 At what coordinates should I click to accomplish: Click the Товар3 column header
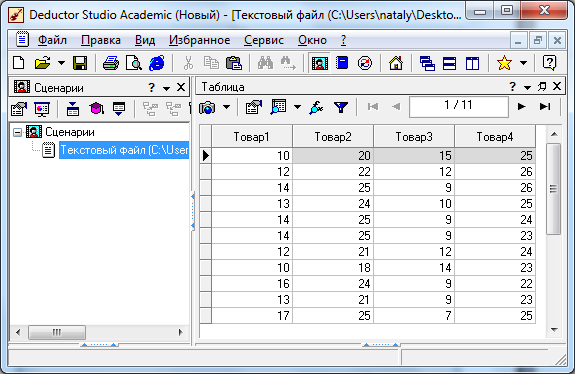pyautogui.click(x=414, y=136)
